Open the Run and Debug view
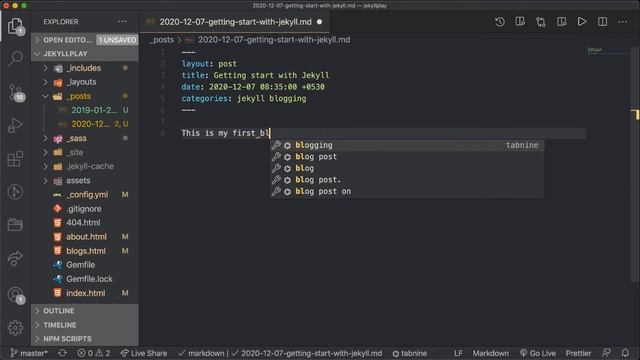 (15, 126)
